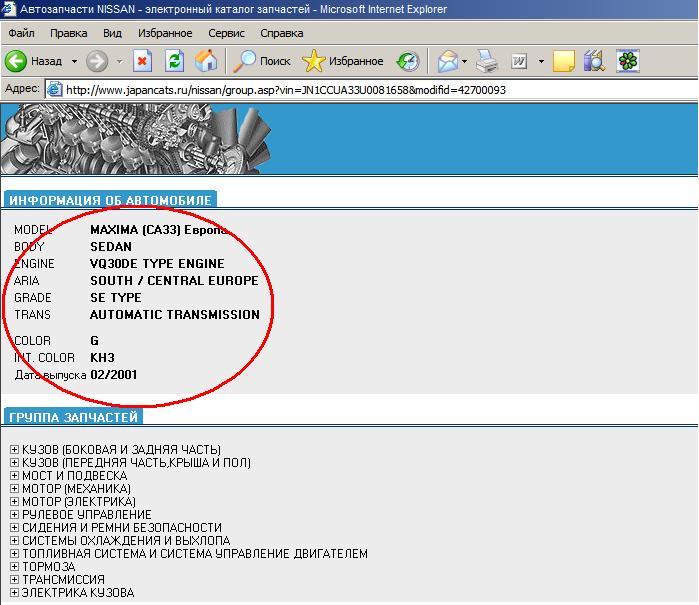Open the ЭЛЕКТРИКА КУЗОВА parts link

coord(78,593)
